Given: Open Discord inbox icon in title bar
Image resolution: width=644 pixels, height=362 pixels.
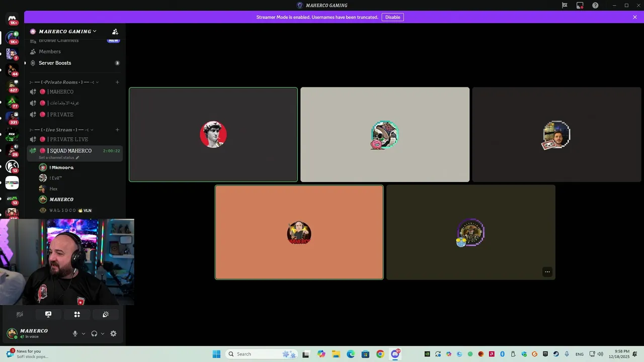Looking at the screenshot, I should coord(580,6).
